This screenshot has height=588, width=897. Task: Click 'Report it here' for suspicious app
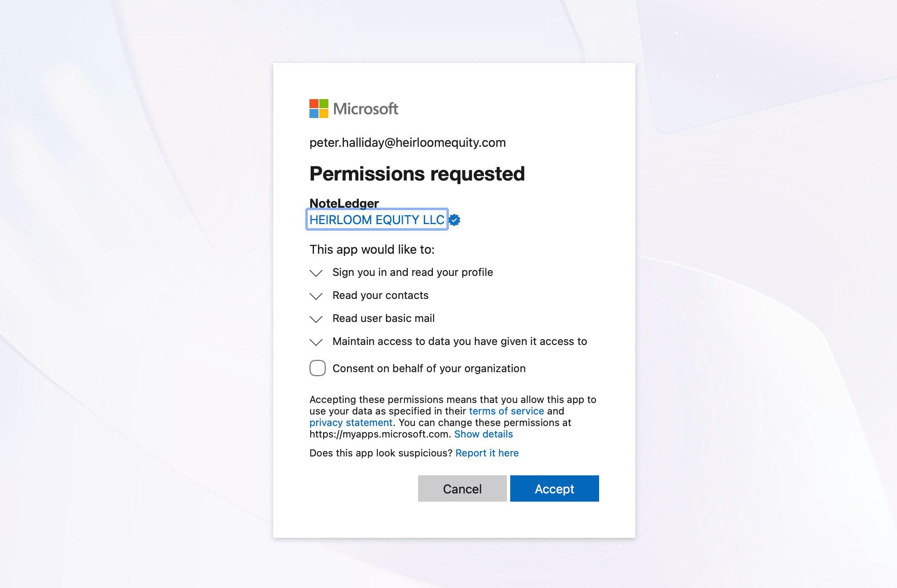(x=487, y=453)
